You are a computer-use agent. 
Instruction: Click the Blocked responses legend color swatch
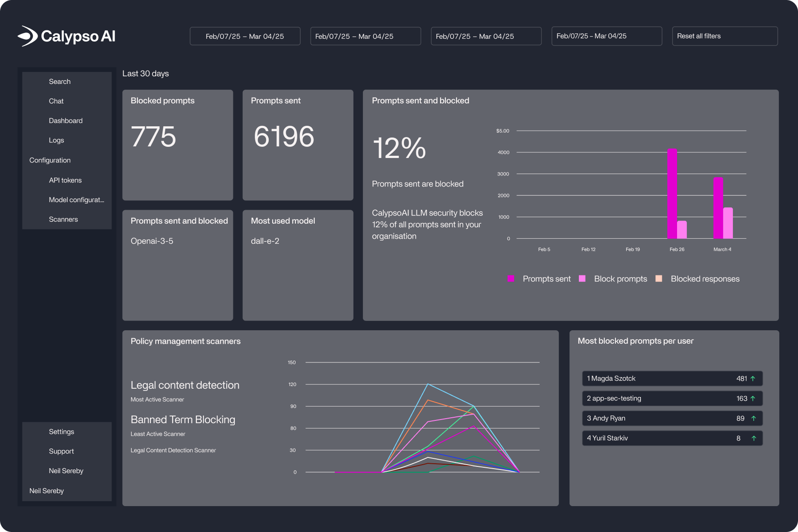659,279
